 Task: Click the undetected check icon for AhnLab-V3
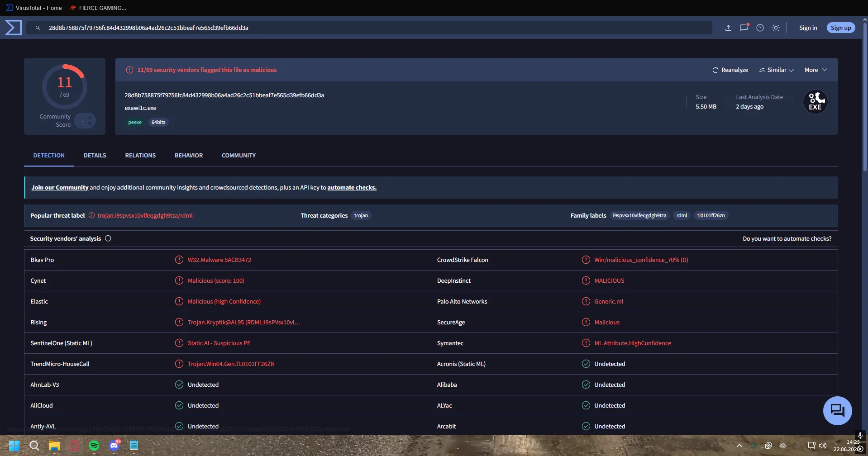pos(179,385)
